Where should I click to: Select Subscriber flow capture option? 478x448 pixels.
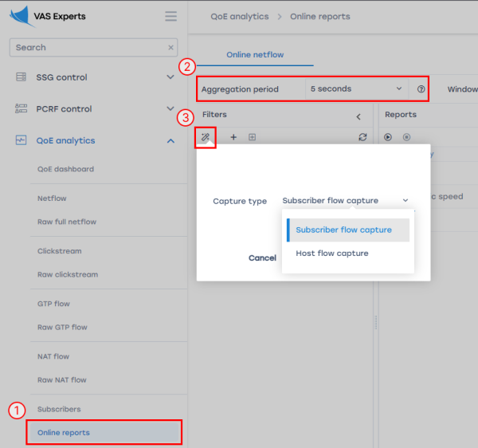pos(343,230)
